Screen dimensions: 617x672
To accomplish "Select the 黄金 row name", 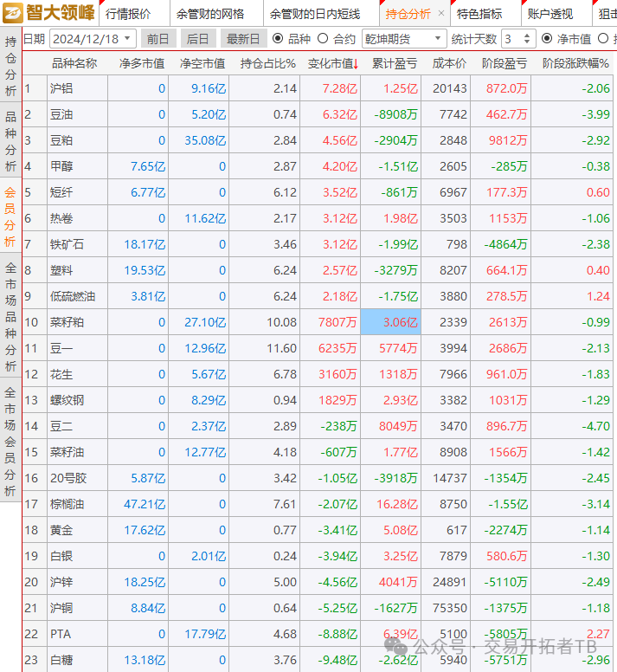I will 61,530.
